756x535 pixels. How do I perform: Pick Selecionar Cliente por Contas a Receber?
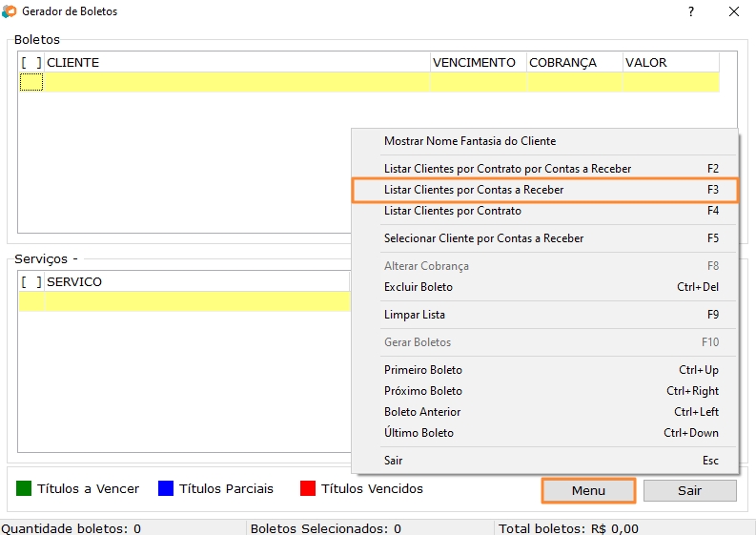544,238
